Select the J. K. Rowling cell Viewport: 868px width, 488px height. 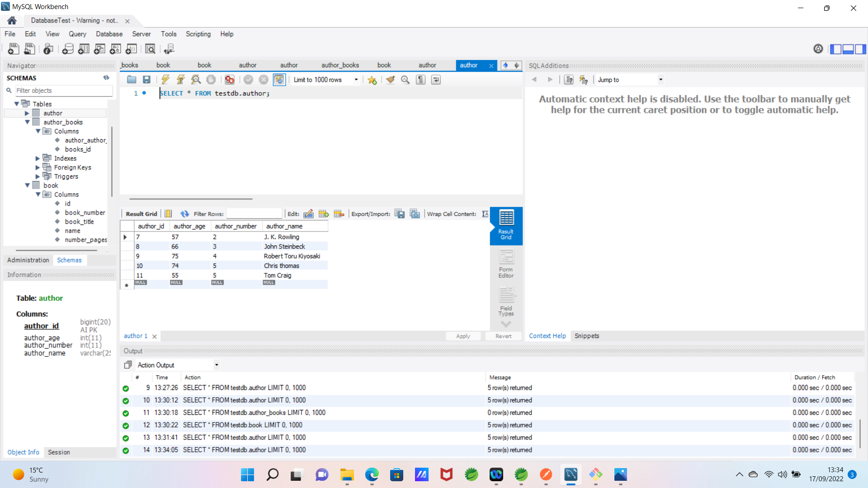tap(295, 237)
